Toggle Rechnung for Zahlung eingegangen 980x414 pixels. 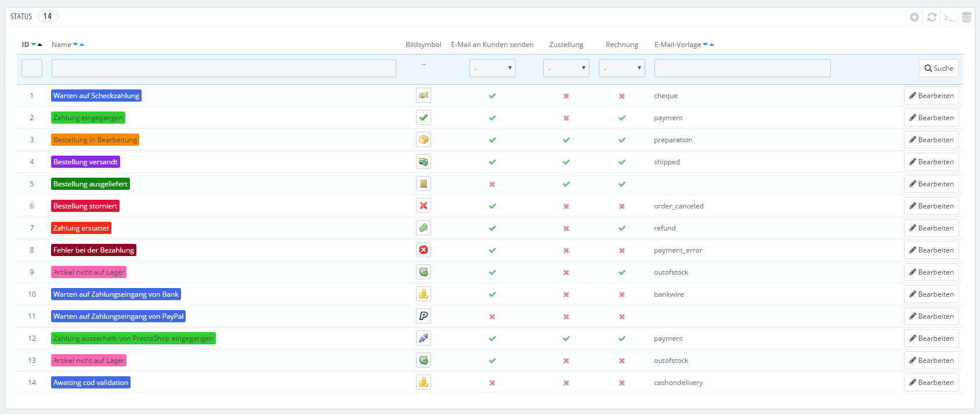pos(622,118)
